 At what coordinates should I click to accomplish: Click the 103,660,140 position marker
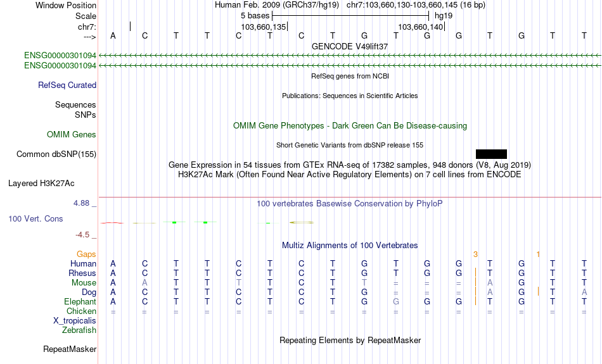[x=421, y=27]
